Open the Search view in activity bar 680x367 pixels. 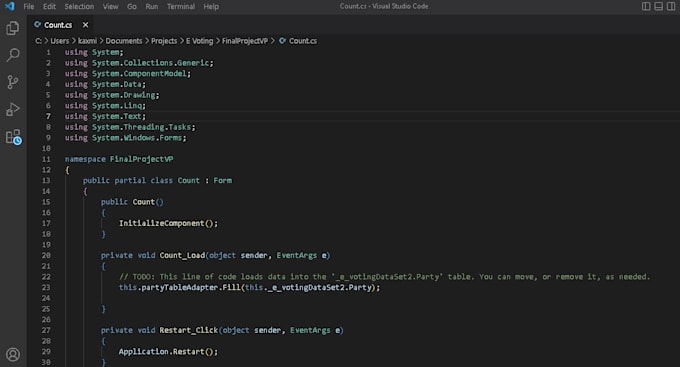[13, 55]
